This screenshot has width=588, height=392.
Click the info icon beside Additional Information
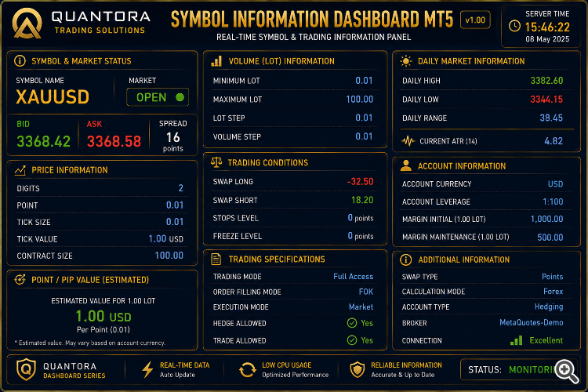(406, 260)
